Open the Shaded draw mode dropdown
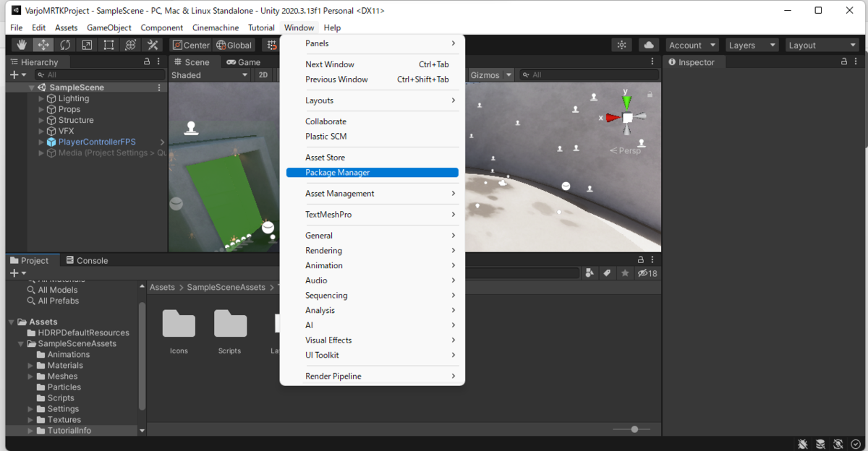This screenshot has height=451, width=868. click(x=210, y=75)
